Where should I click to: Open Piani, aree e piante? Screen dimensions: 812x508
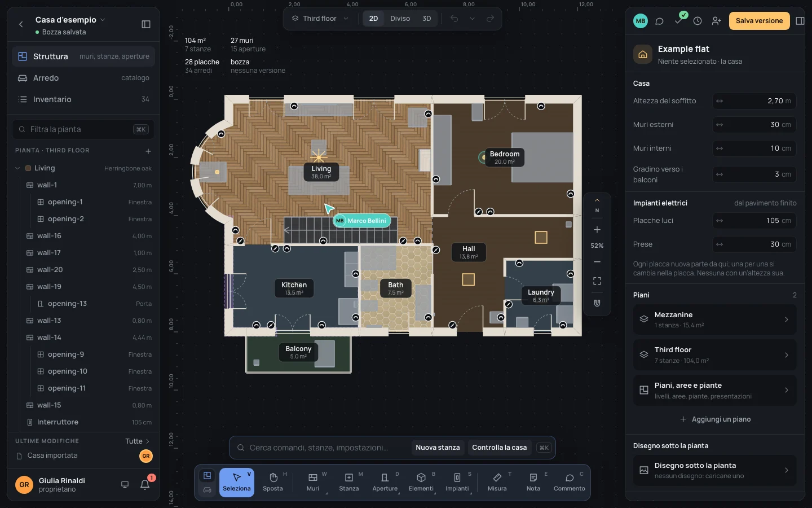tap(714, 390)
